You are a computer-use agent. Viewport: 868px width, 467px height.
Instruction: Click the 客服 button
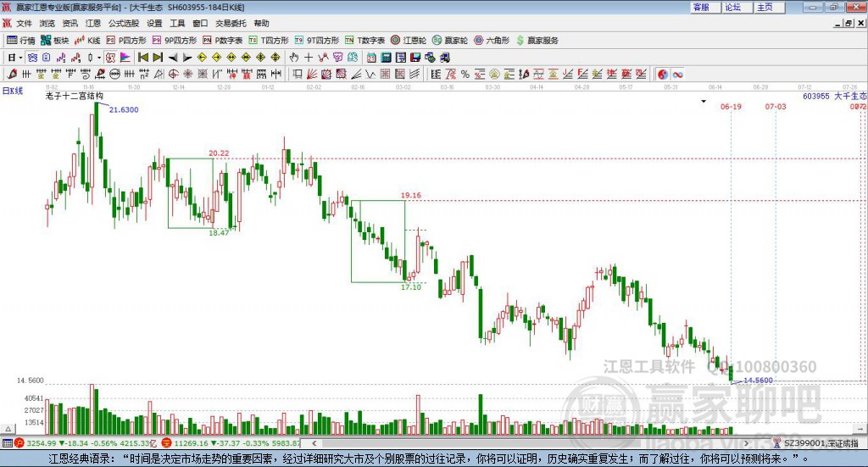tap(704, 7)
